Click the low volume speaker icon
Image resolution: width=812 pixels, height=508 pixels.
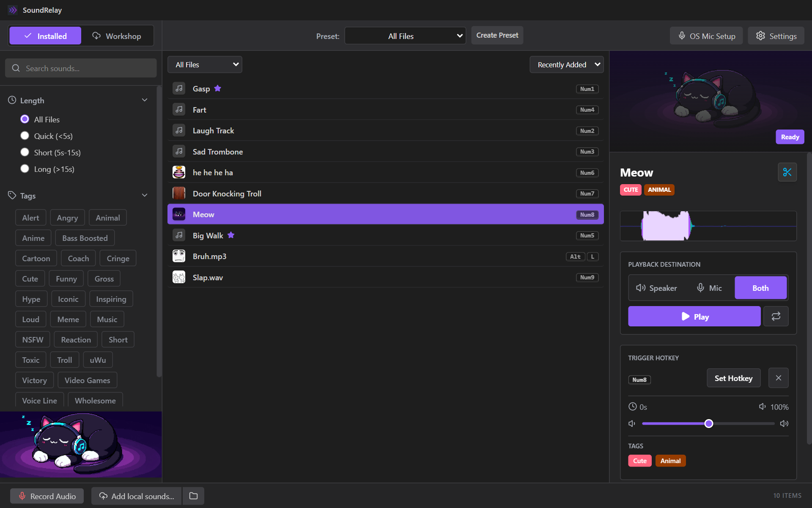pos(632,423)
